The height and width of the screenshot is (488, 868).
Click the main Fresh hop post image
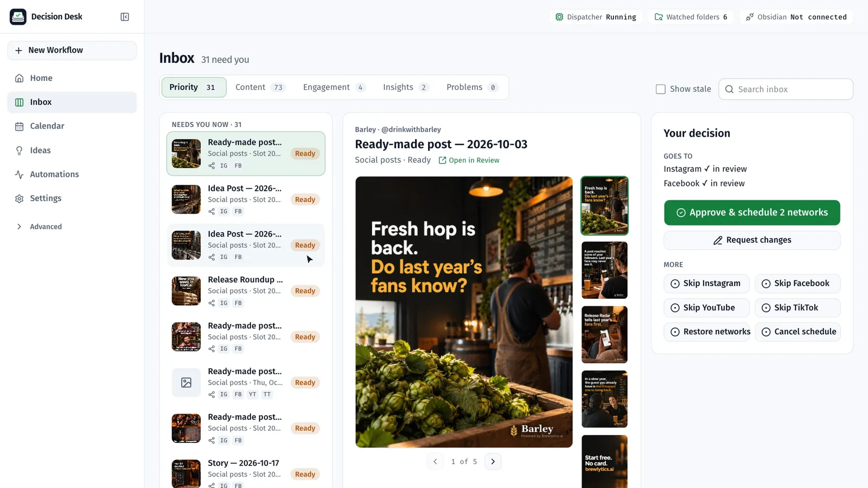(464, 312)
